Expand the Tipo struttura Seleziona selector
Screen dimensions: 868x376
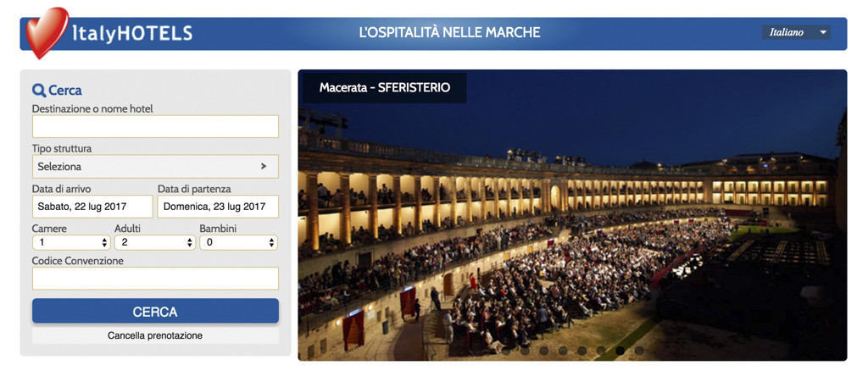pyautogui.click(x=156, y=167)
